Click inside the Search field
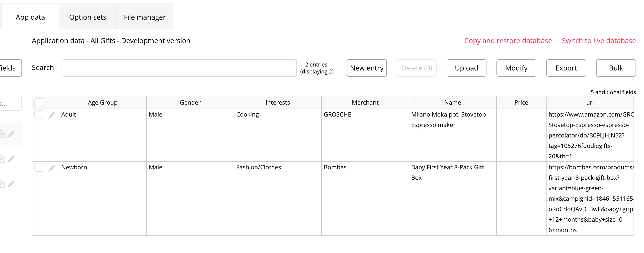The height and width of the screenshot is (253, 644). [179, 68]
